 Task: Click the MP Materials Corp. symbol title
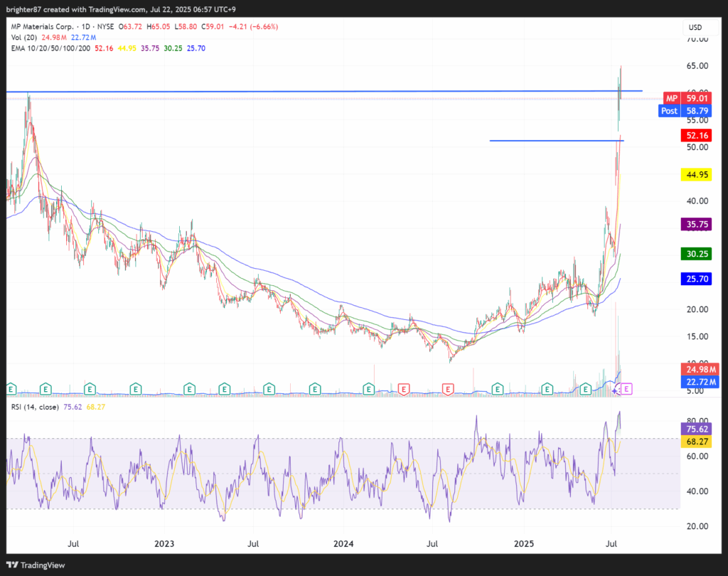(42, 26)
